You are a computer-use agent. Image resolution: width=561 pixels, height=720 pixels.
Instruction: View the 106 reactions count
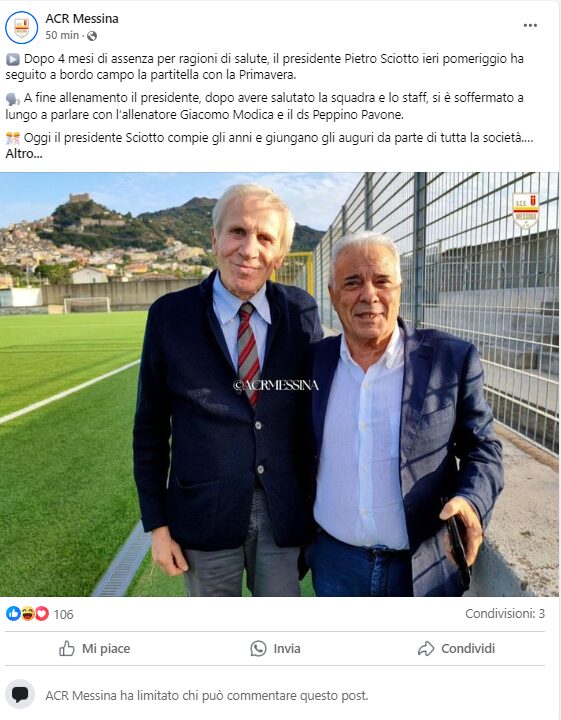pyautogui.click(x=63, y=614)
